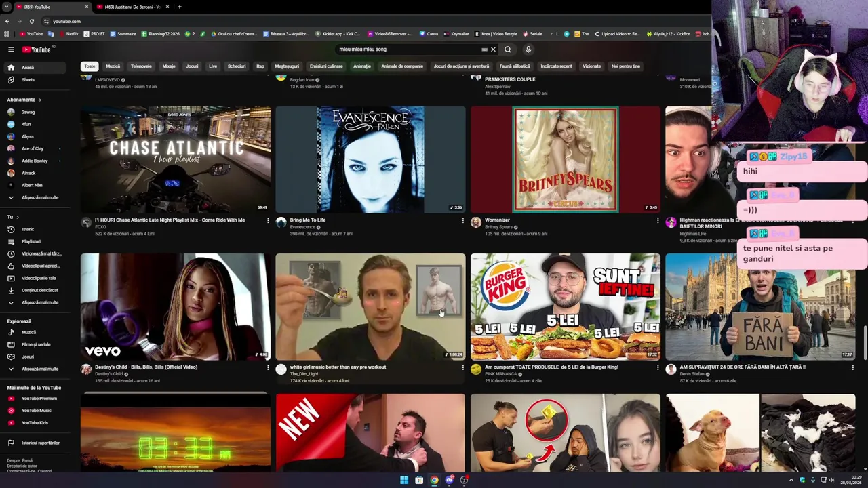Open Muzică under Explorează
This screenshot has height=488, width=868.
[33, 332]
